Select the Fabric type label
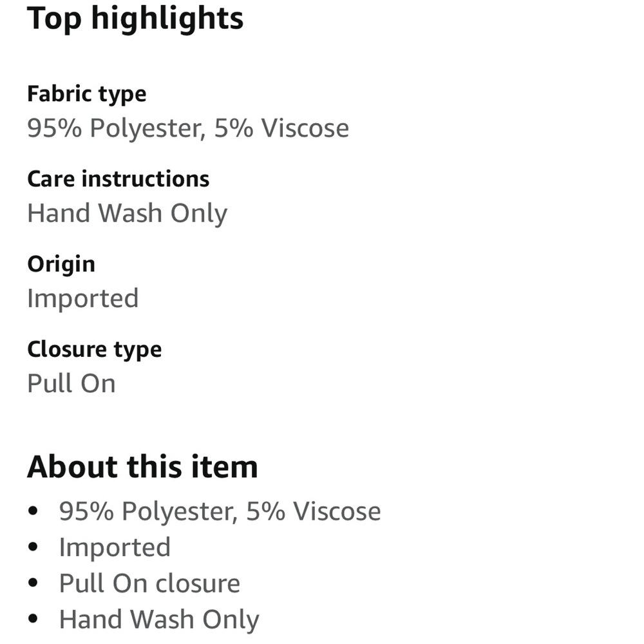Viewport: 644px width, 644px height. [87, 95]
